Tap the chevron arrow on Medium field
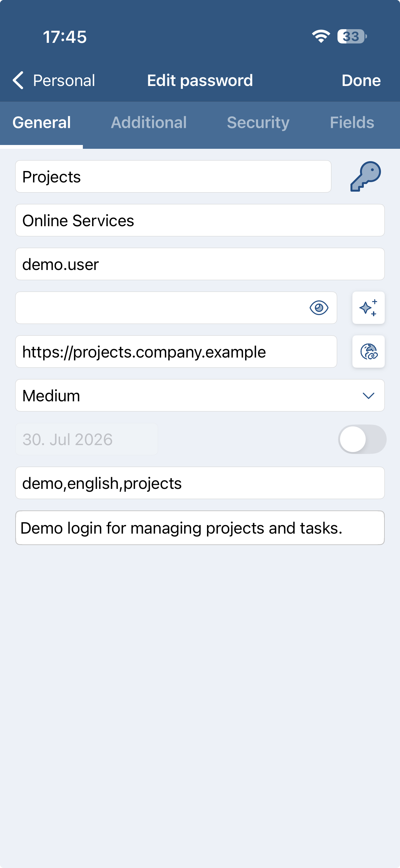This screenshot has width=400, height=868. click(368, 396)
